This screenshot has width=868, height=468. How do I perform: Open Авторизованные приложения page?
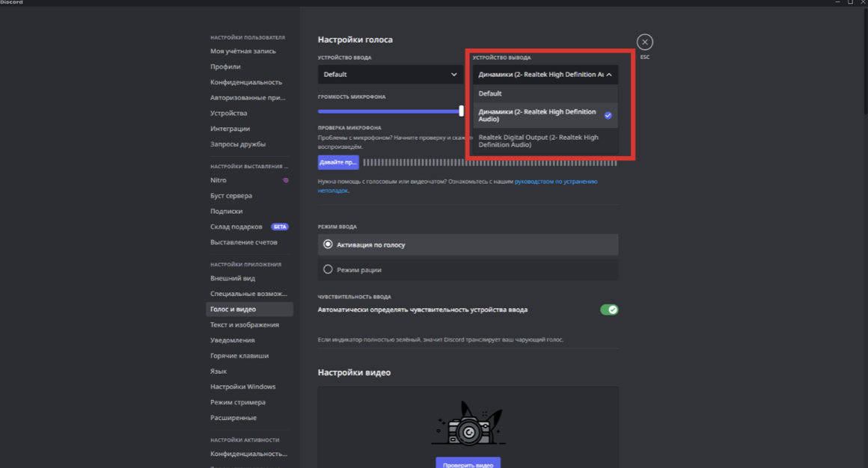(x=249, y=97)
